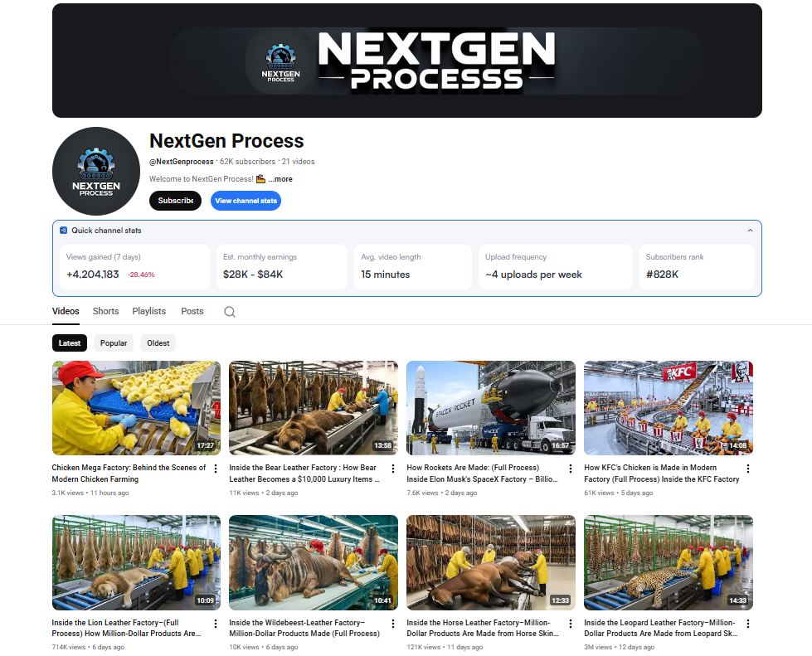Click the NextGen Process channel avatar
This screenshot has width=812, height=656.
(96, 172)
